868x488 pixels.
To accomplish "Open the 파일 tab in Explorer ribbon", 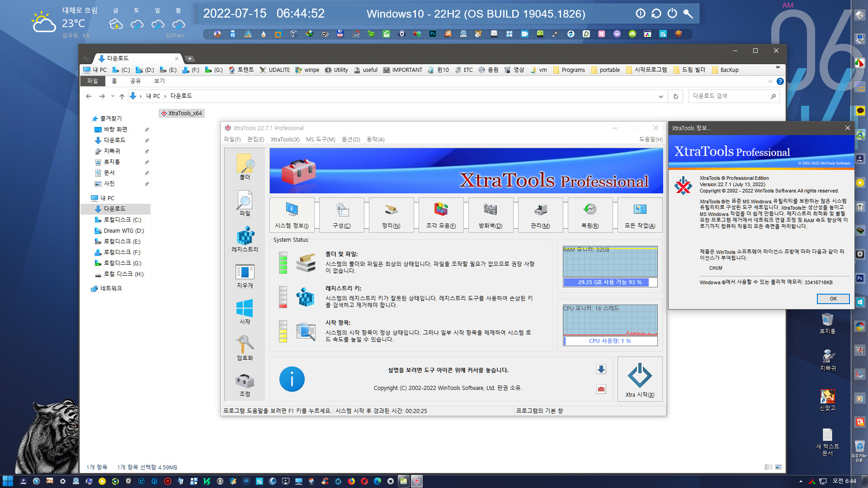I will pyautogui.click(x=93, y=81).
